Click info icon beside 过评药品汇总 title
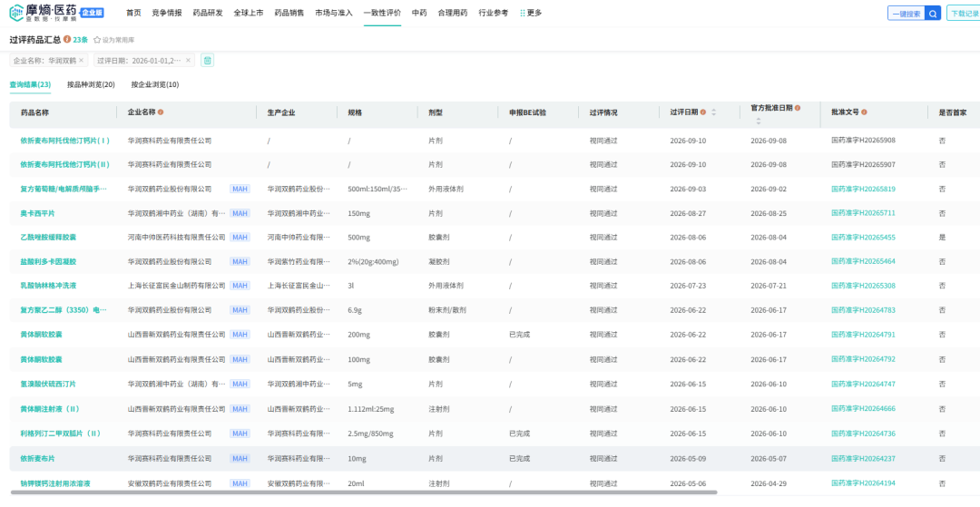The height and width of the screenshot is (507, 980). click(x=67, y=39)
